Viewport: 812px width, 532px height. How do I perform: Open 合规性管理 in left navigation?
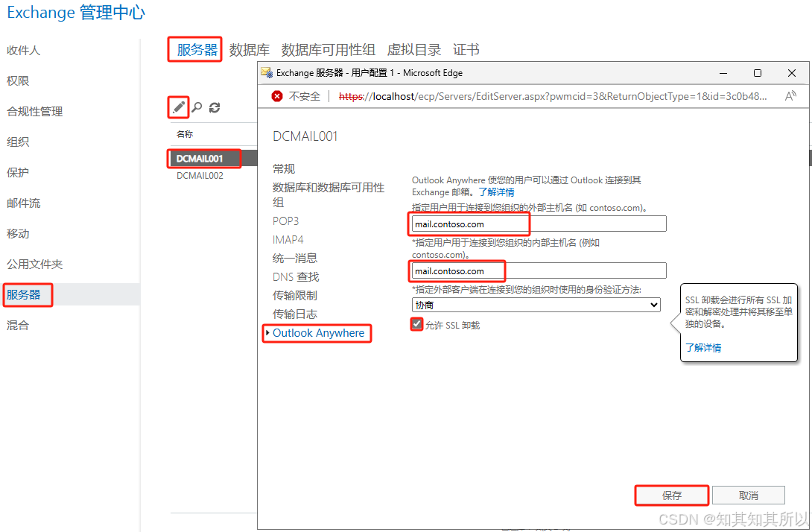35,111
